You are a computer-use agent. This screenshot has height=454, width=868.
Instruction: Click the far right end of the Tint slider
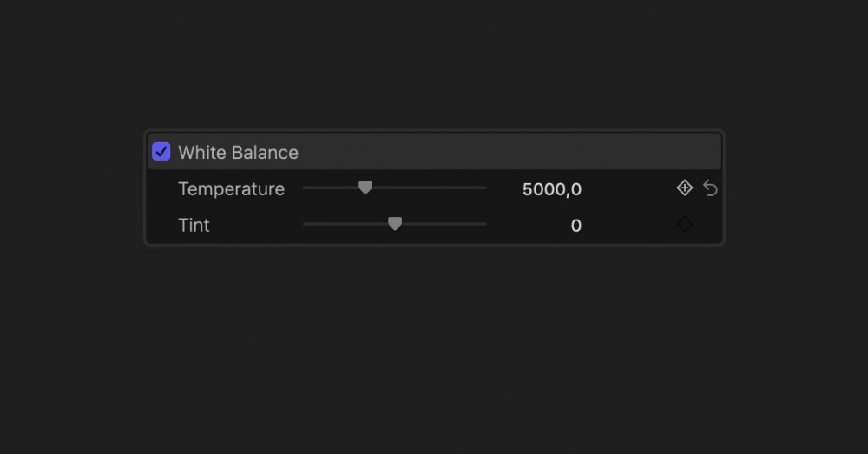click(x=484, y=224)
